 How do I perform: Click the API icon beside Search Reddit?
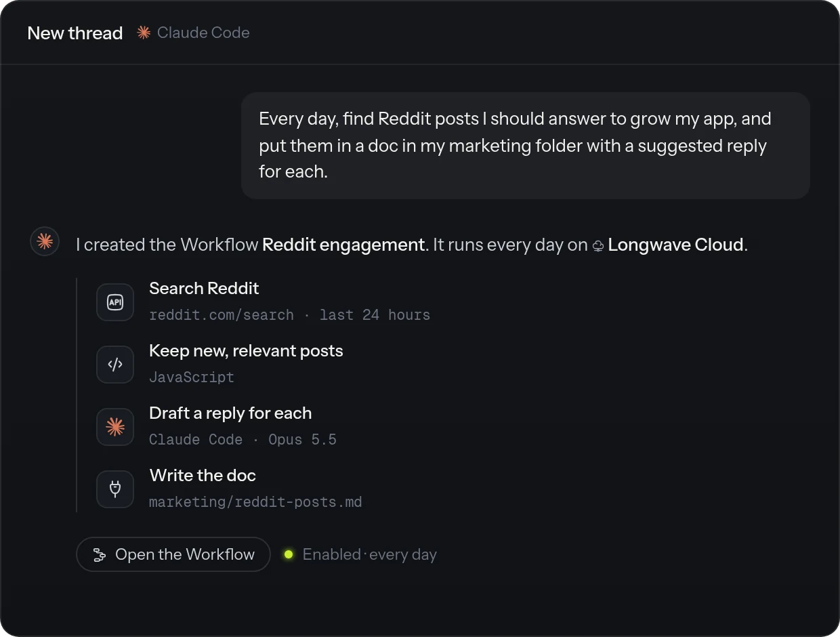(x=115, y=302)
